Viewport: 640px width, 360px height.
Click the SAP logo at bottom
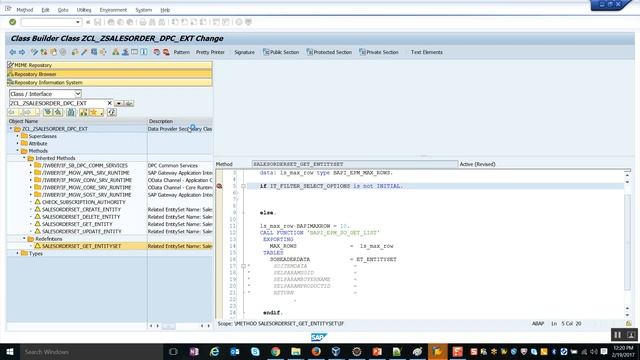318,337
